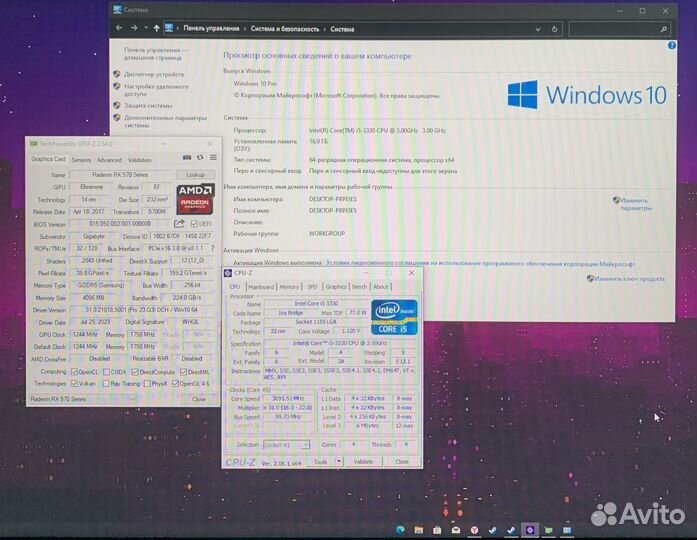
Task: Expand chevron after Система и безопасность breadcrumb
Action: coord(324,29)
